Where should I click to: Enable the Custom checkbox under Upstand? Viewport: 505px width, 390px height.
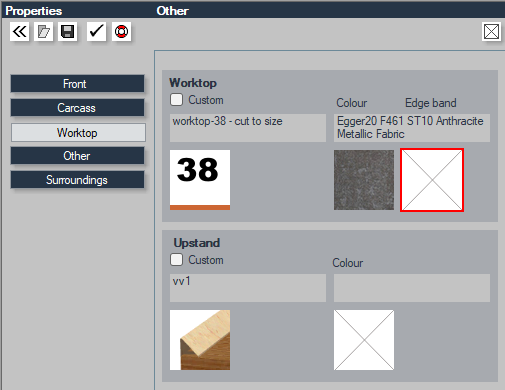tap(176, 259)
